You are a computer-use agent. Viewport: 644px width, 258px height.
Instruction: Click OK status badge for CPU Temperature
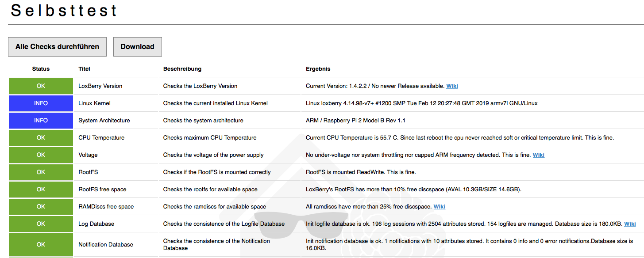pyautogui.click(x=41, y=138)
